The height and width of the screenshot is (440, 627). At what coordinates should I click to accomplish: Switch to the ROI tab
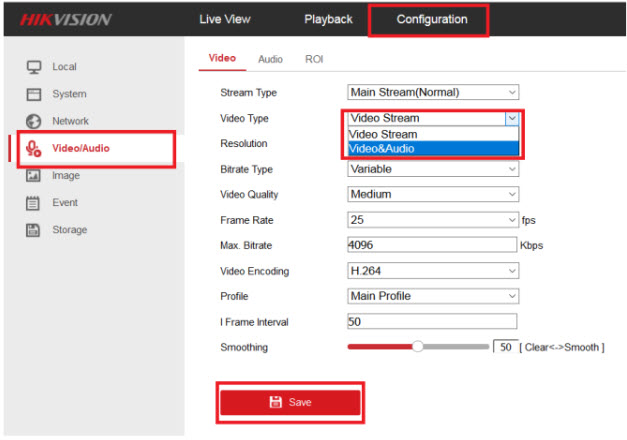(x=314, y=59)
